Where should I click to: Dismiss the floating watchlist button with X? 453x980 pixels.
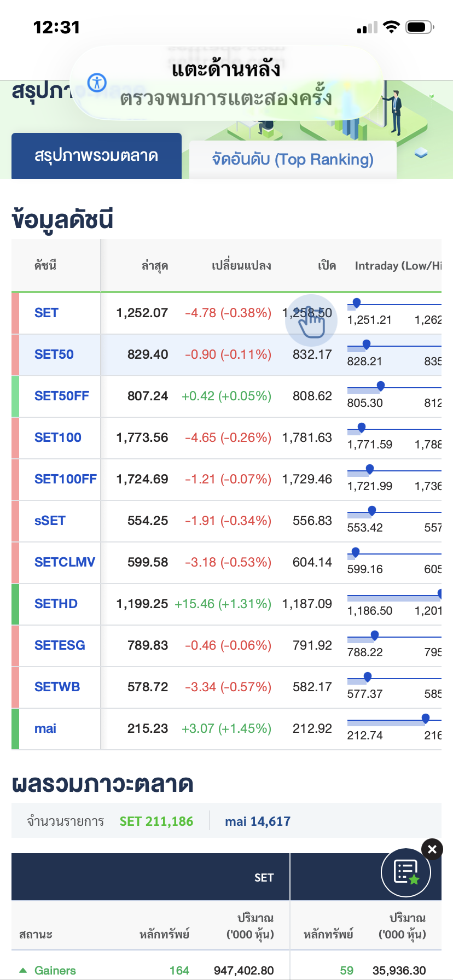432,849
